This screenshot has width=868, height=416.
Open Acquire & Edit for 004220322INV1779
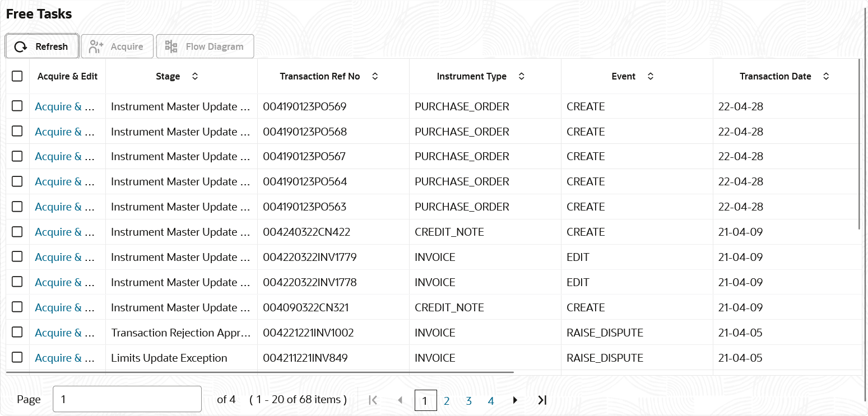(x=64, y=257)
